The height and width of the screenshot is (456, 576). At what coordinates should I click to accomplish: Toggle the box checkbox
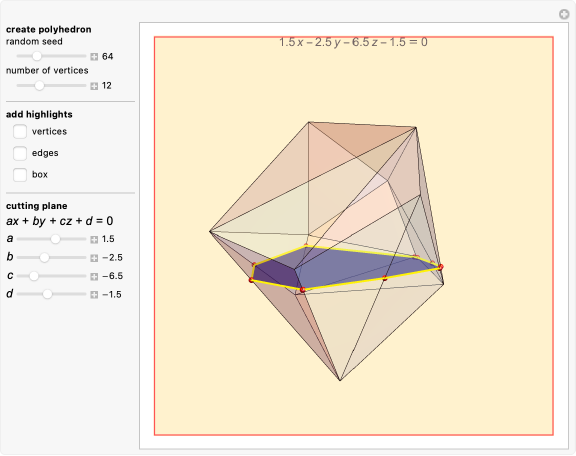coord(20,175)
